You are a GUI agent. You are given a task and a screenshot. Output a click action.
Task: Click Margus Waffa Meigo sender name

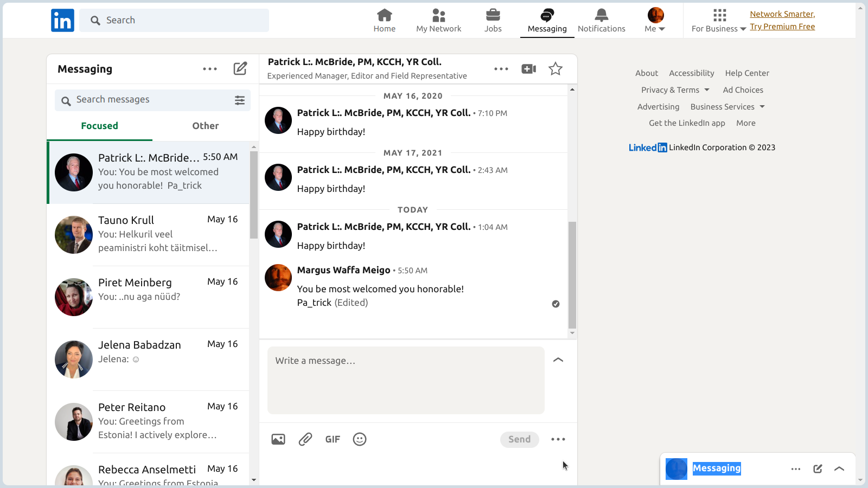(x=344, y=270)
